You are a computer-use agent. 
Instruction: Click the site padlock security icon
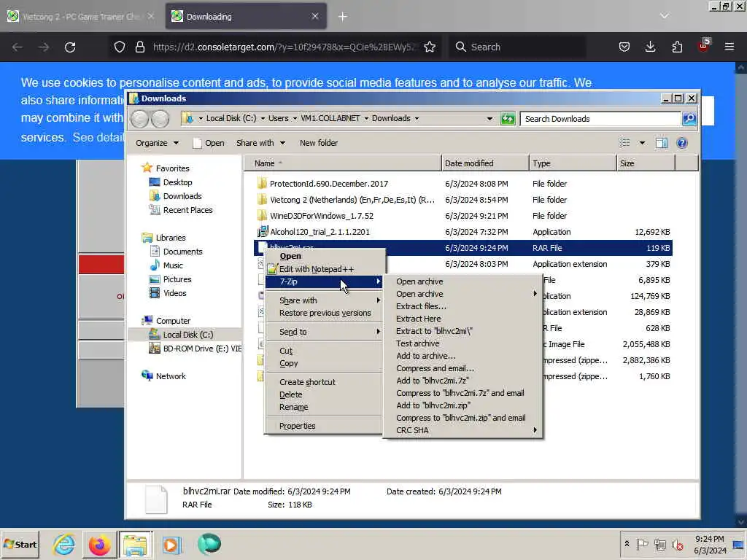click(139, 47)
